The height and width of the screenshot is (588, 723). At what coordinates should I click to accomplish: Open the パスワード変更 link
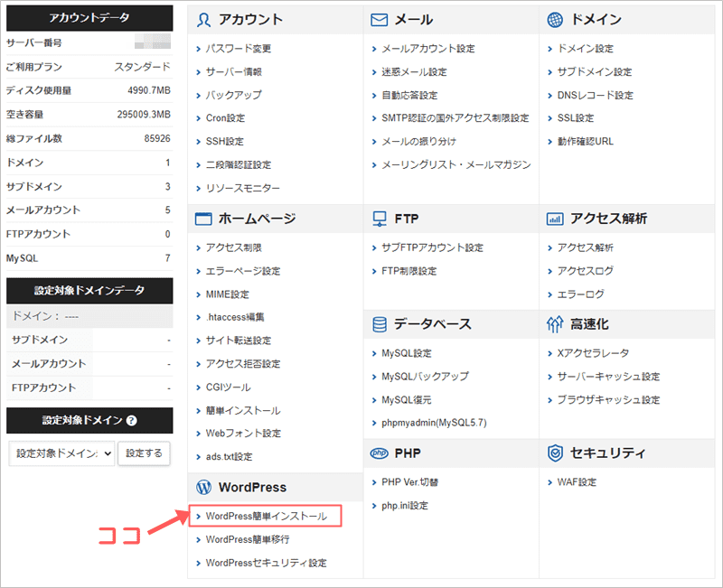[238, 49]
